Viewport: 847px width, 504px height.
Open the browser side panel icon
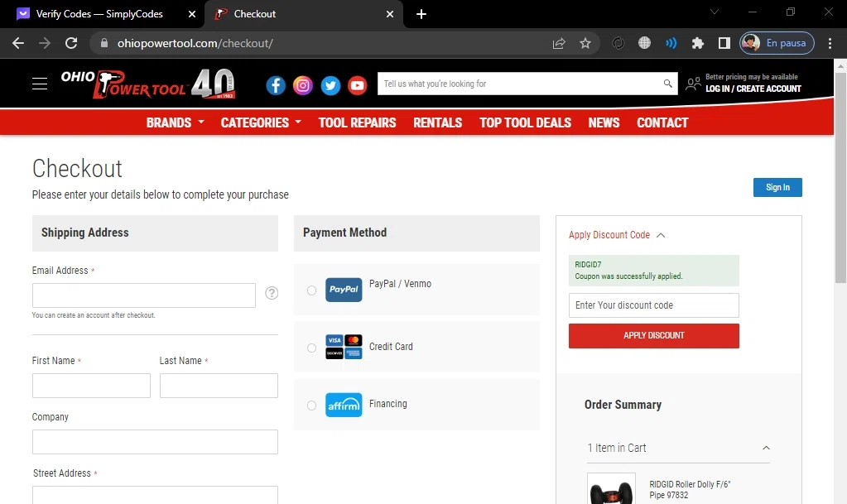point(724,43)
